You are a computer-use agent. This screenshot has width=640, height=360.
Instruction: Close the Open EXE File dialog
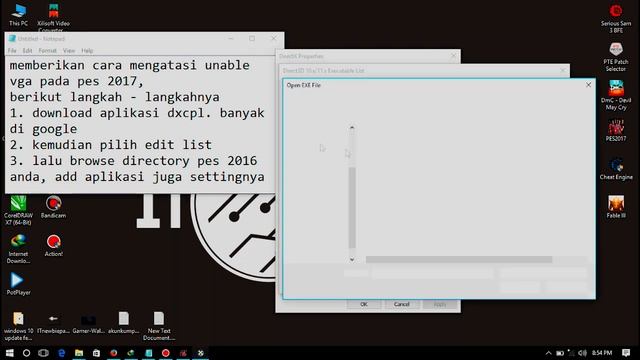[x=588, y=85]
